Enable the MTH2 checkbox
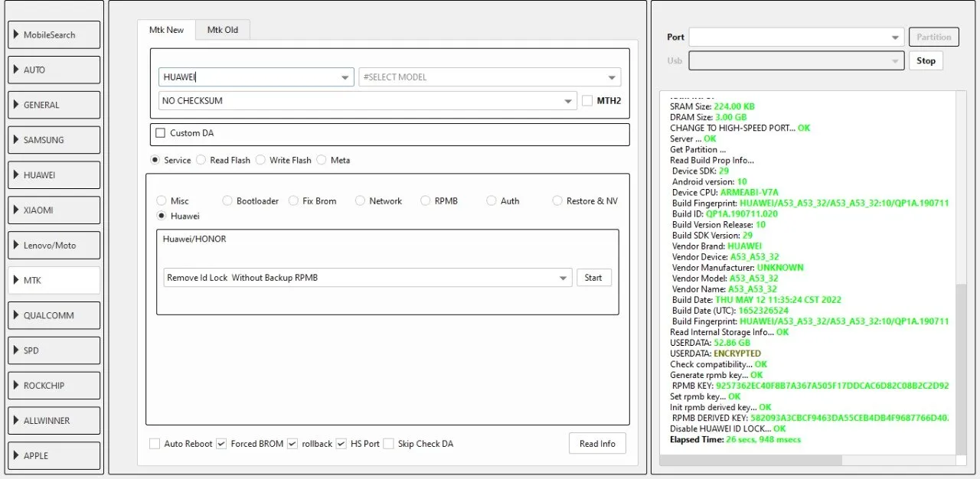Screen dimensions: 980x479 (x=587, y=101)
